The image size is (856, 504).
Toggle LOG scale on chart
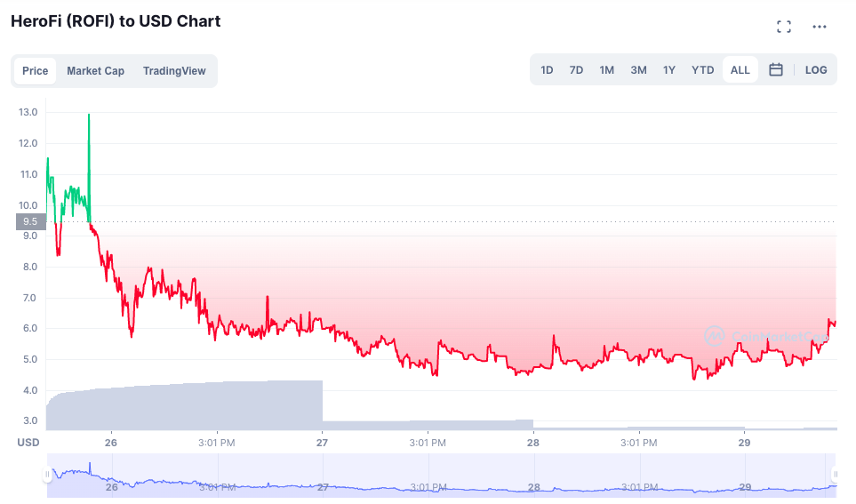(816, 70)
